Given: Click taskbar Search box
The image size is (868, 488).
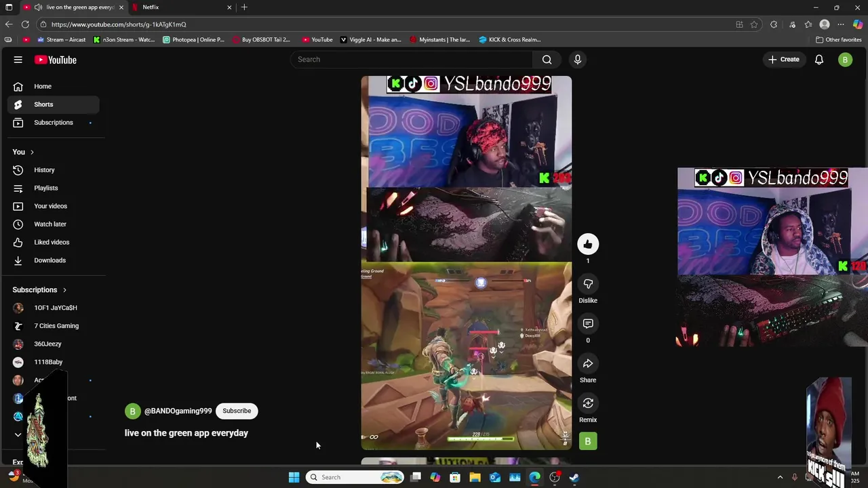Looking at the screenshot, I should (x=356, y=477).
